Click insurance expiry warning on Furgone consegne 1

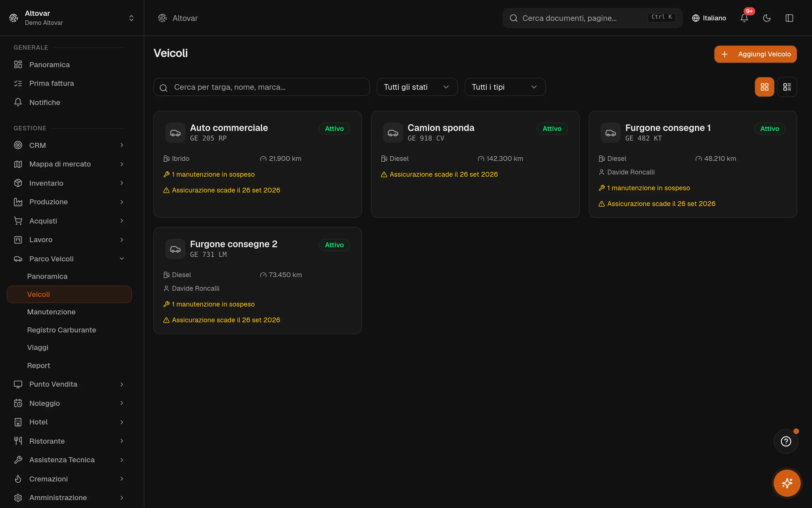pos(657,203)
